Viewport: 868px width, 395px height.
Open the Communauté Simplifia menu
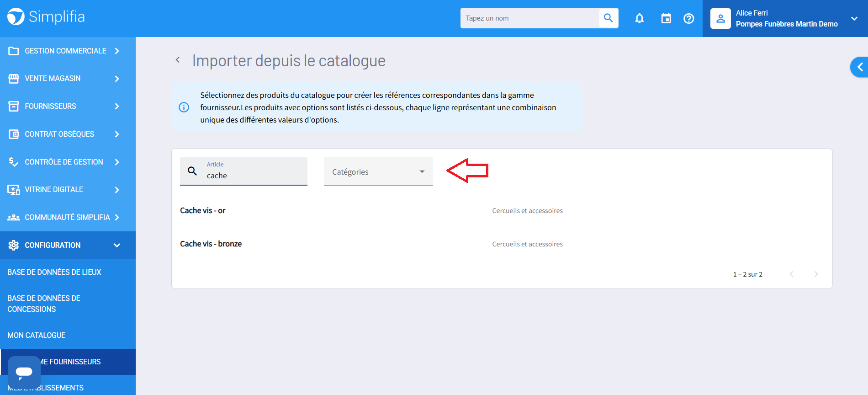pyautogui.click(x=68, y=217)
